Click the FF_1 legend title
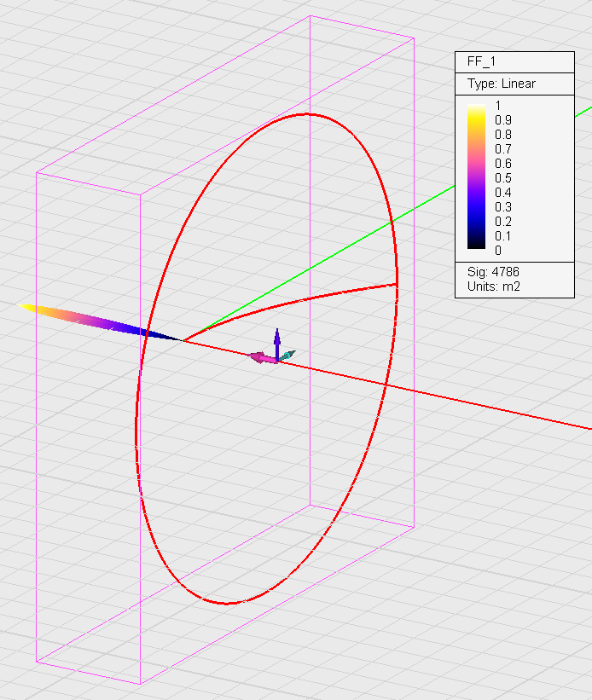The height and width of the screenshot is (700, 592). [482, 62]
